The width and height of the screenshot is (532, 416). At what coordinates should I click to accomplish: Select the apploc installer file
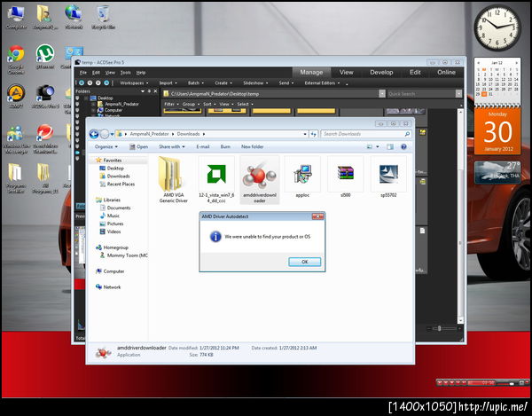(302, 177)
